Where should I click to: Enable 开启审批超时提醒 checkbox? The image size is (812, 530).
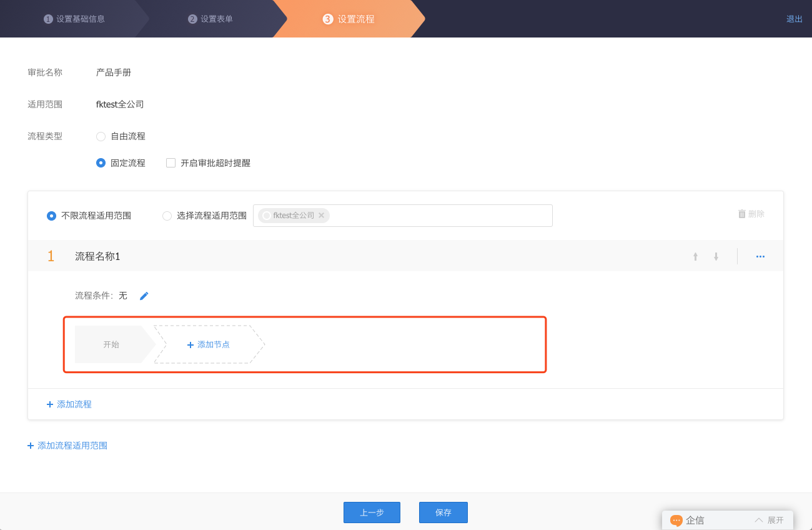point(171,163)
